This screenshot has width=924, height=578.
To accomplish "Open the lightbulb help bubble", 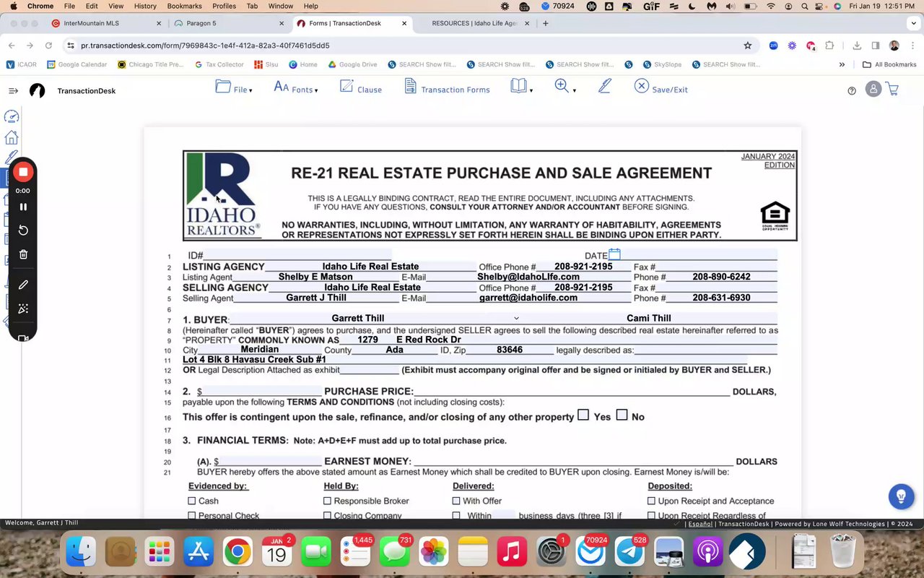I will (x=901, y=496).
